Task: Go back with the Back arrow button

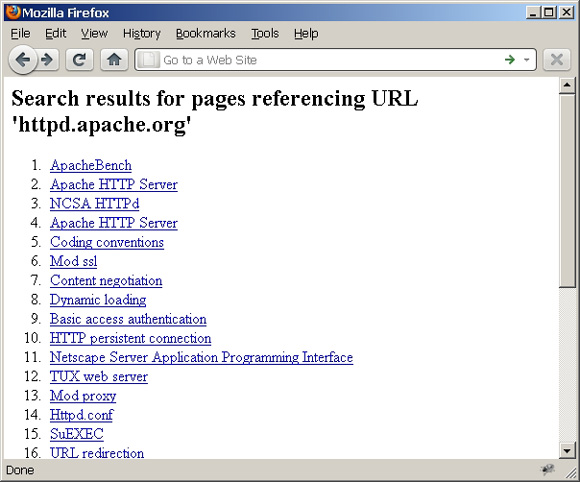Action: tap(23, 59)
